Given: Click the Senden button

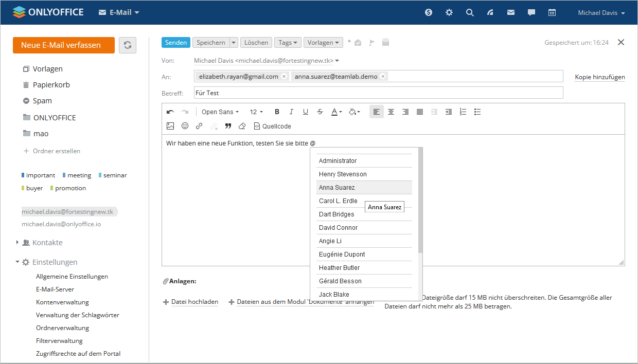Looking at the screenshot, I should coord(176,43).
